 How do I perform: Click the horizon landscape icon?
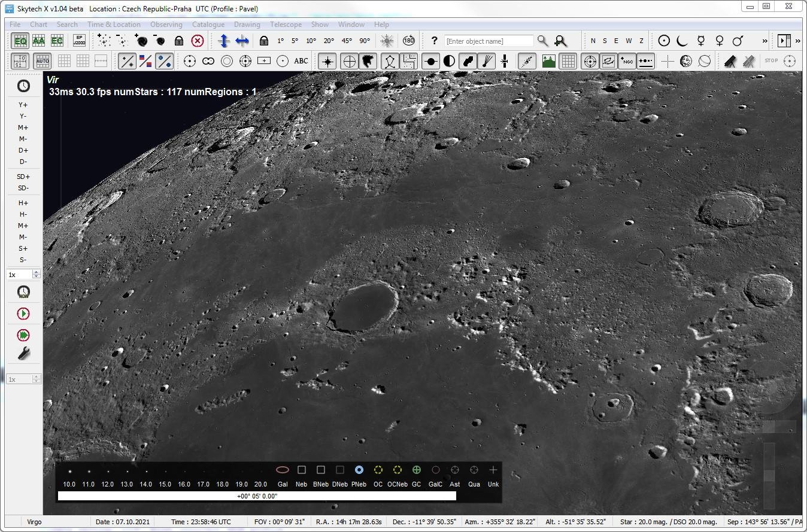pos(548,61)
